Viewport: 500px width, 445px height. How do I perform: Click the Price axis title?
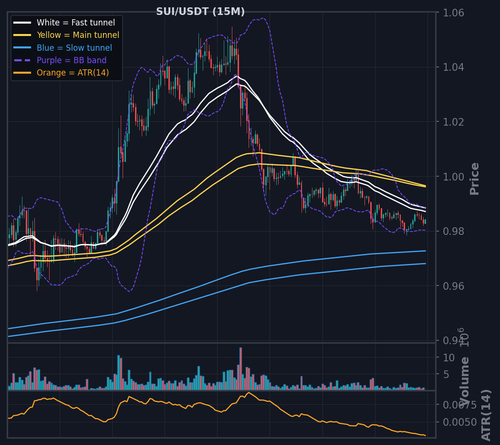[x=474, y=179]
